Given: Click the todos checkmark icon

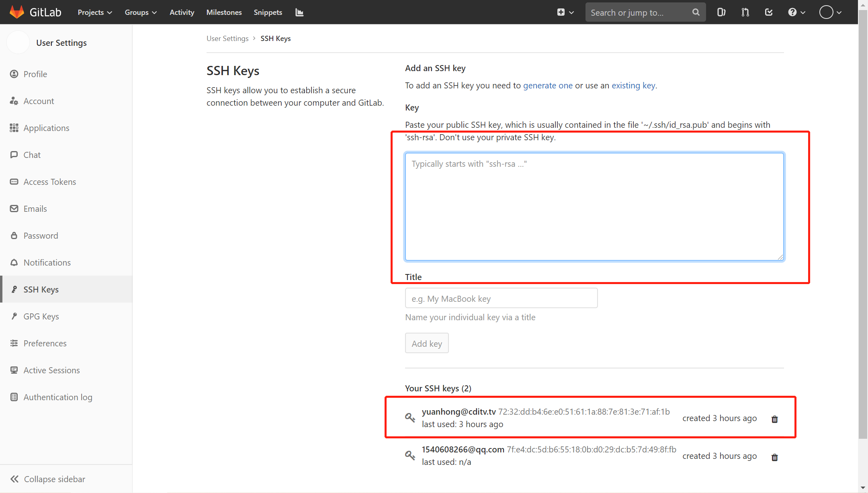Looking at the screenshot, I should (x=769, y=12).
